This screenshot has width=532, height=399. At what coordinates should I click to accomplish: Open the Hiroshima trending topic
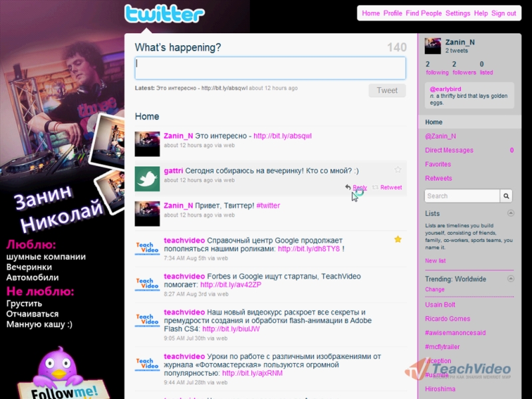tap(440, 389)
